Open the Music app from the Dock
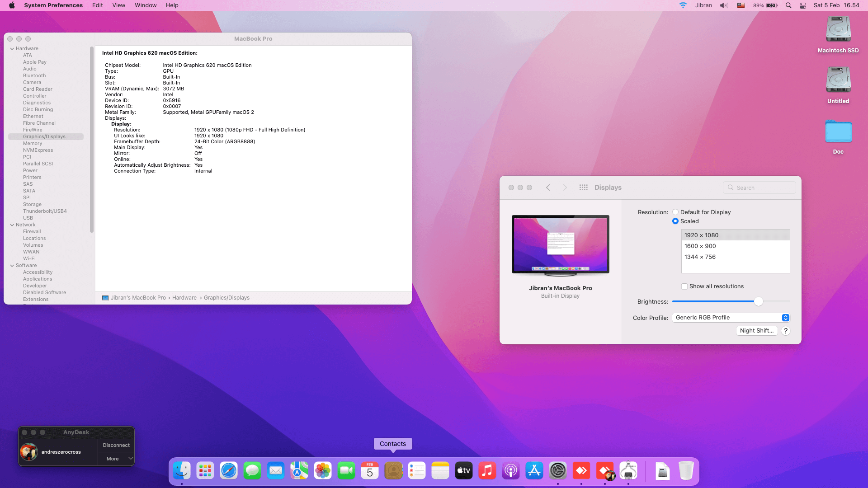The image size is (868, 488). [x=487, y=470]
